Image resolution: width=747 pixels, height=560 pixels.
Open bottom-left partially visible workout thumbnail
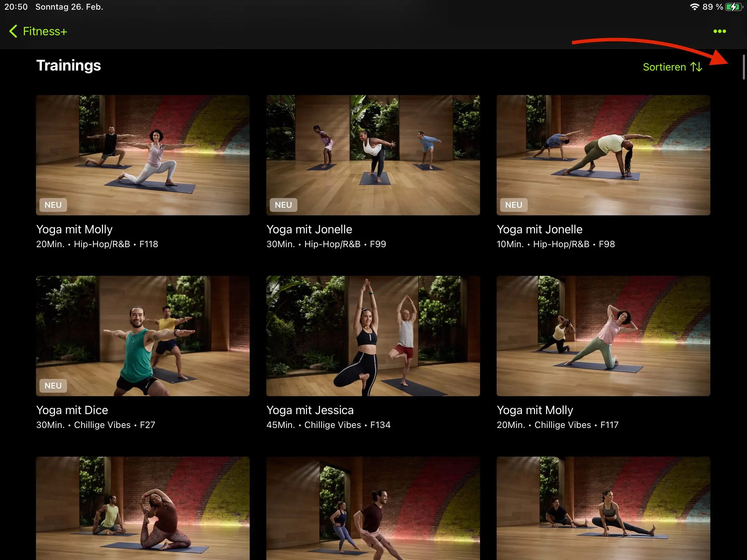click(x=142, y=508)
